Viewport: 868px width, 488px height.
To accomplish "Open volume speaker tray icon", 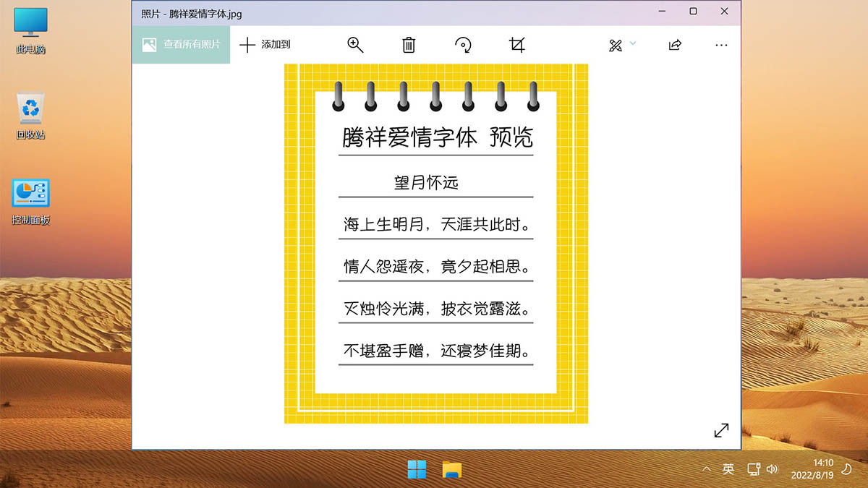I will [772, 469].
